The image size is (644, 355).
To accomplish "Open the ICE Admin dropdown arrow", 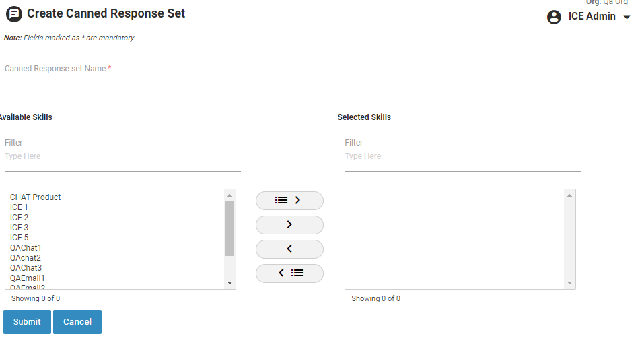I will click(627, 18).
